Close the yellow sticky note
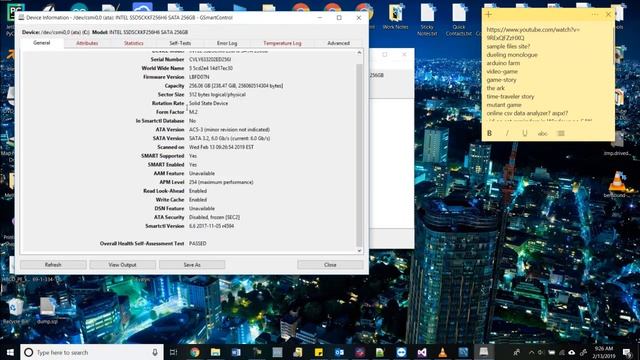This screenshot has width=640, height=360. 608,15
